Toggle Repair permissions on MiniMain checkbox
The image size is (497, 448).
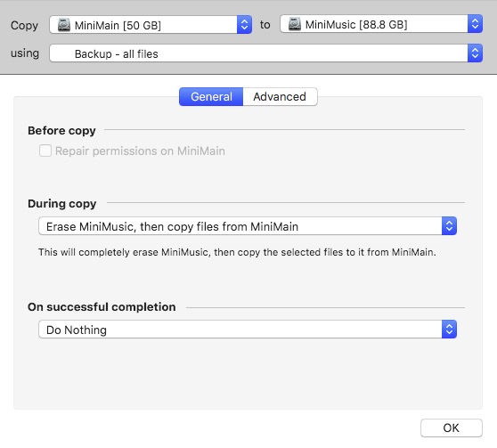coord(45,151)
